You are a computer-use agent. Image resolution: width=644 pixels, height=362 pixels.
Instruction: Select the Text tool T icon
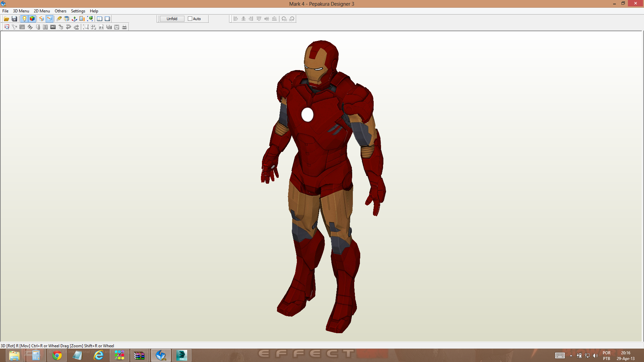45,27
